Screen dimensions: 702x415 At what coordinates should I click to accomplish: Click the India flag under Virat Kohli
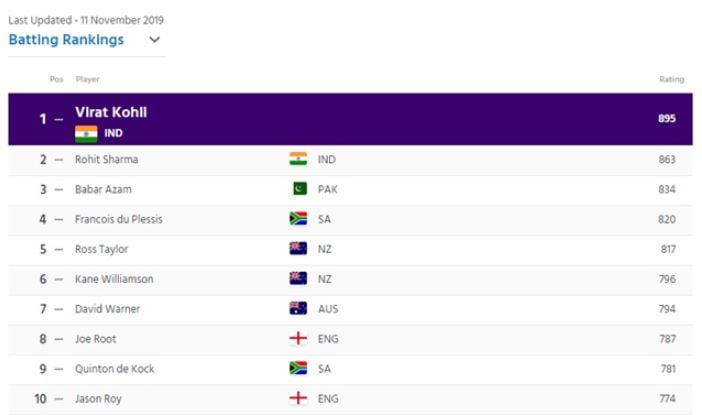pyautogui.click(x=86, y=132)
